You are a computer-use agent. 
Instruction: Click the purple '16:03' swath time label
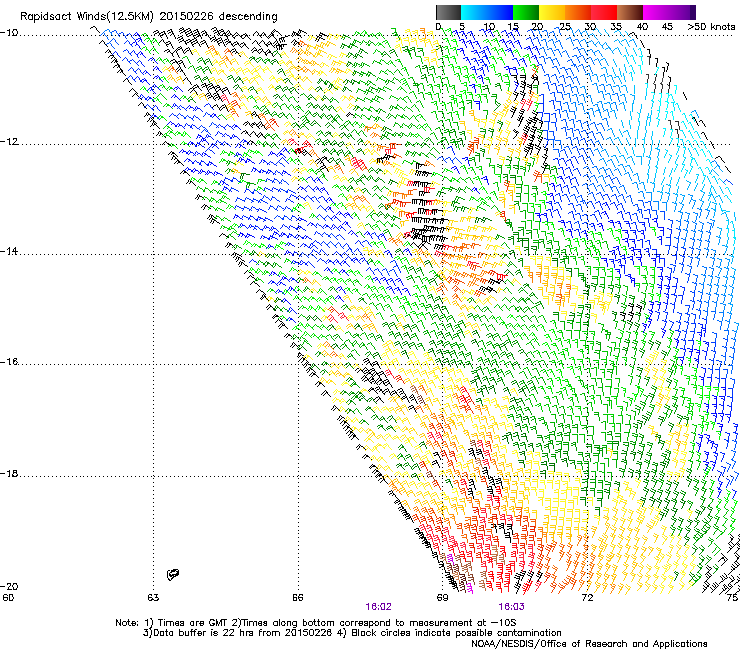(512, 607)
